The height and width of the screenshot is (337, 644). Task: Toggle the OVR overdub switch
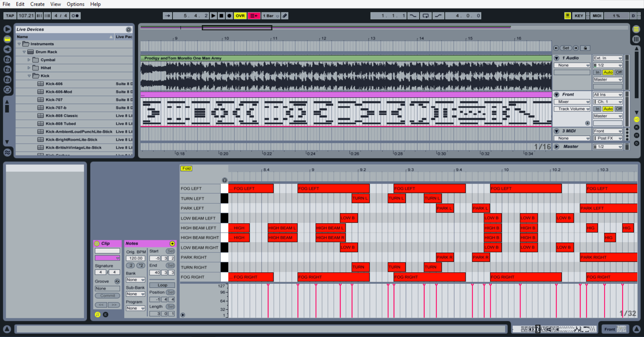click(x=240, y=16)
